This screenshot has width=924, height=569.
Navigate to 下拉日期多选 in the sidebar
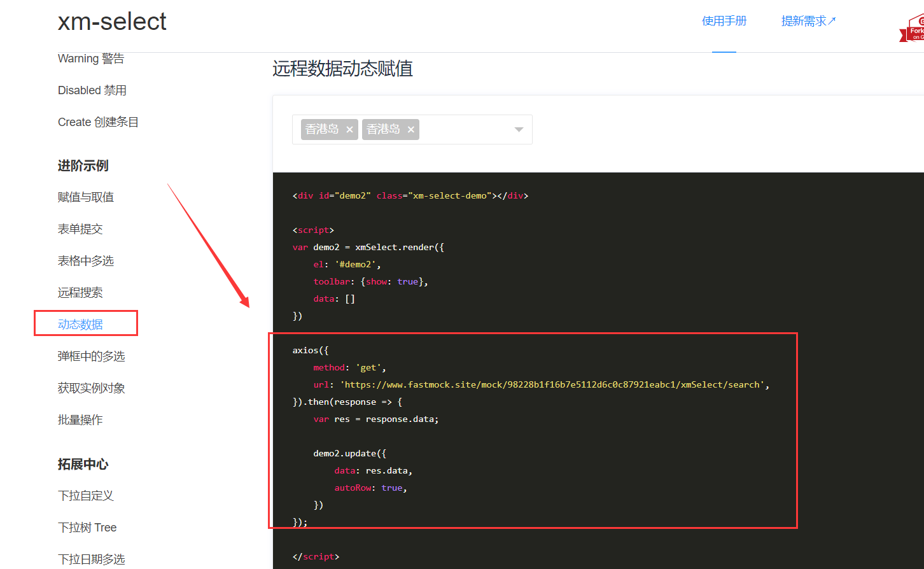tap(91, 559)
